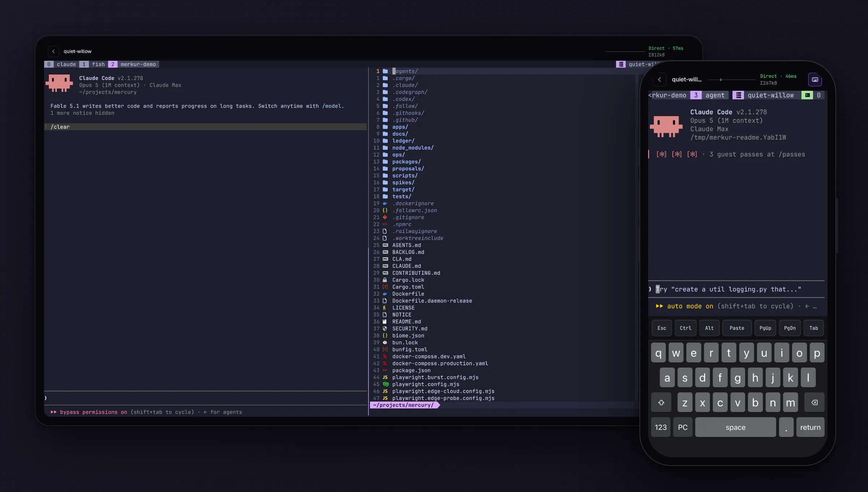
Task: Click the folder icon next to node_modules/
Action: 385,148
